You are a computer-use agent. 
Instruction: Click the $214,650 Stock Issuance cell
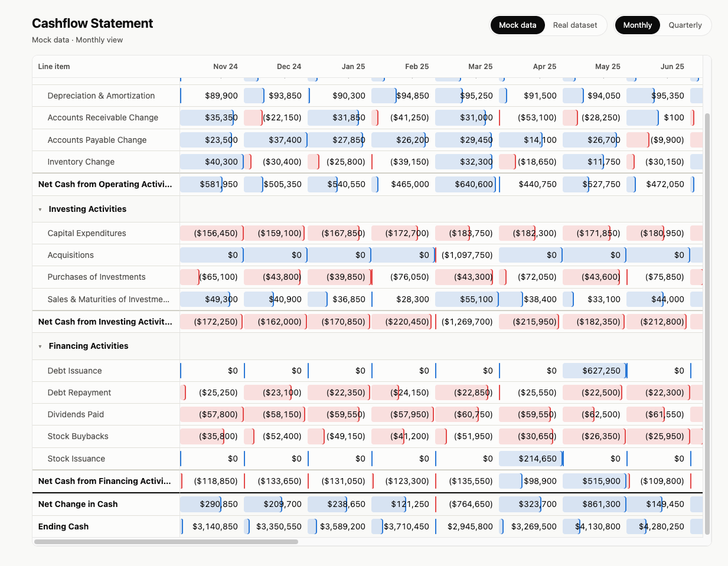[x=530, y=459]
